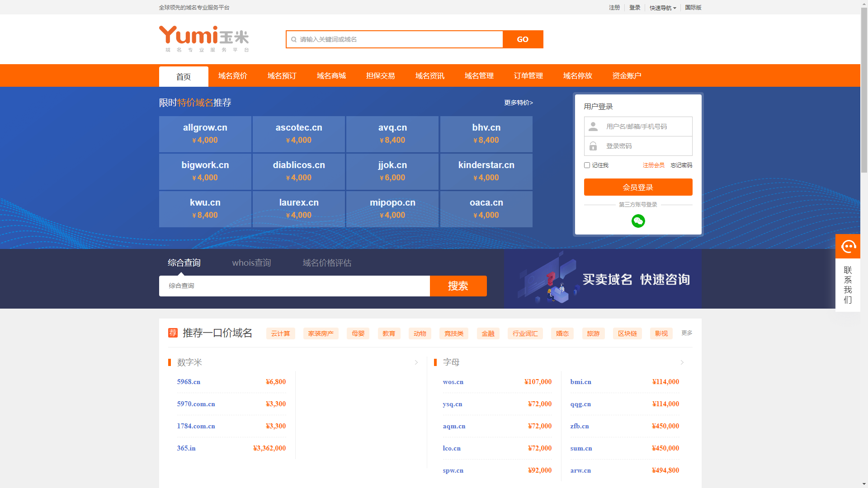Enable the 记住我 remember me checkbox
This screenshot has height=488, width=868.
(587, 165)
